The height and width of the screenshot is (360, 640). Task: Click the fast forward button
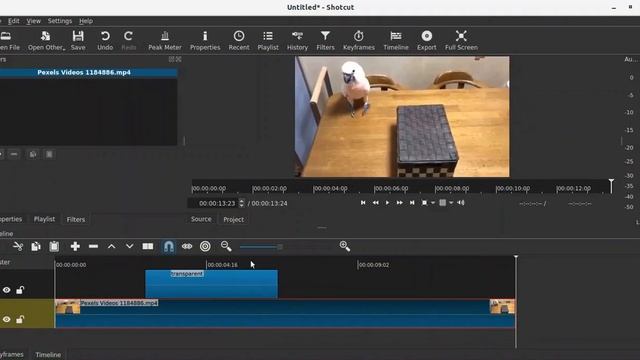(400, 202)
